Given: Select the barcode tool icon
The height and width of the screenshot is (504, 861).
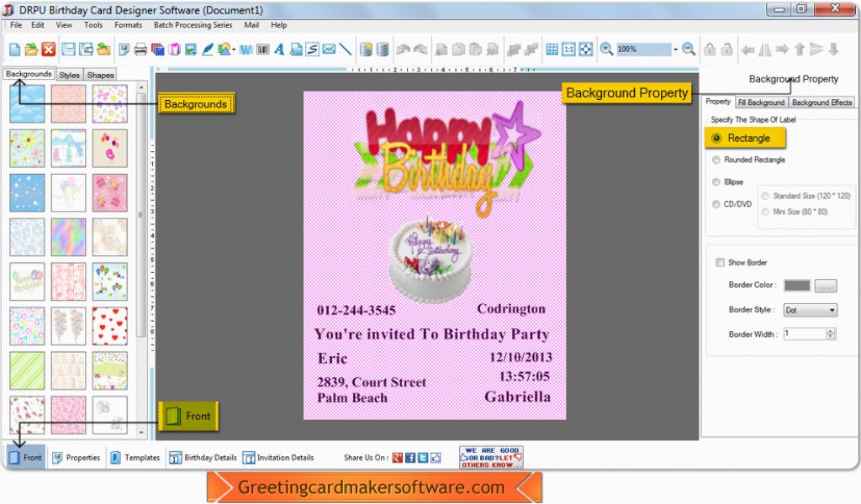Looking at the screenshot, I should (x=263, y=50).
